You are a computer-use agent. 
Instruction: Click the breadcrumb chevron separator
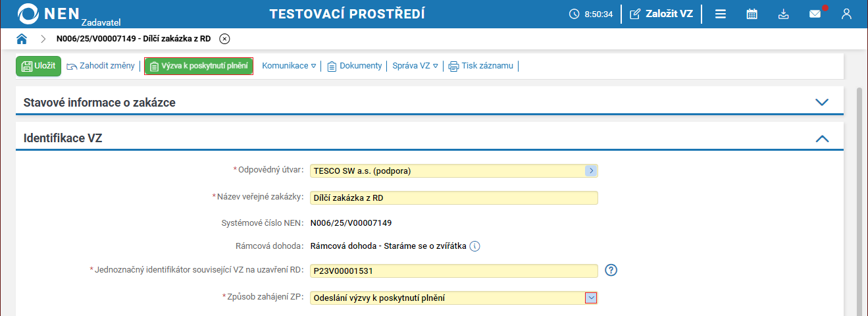tap(43, 39)
